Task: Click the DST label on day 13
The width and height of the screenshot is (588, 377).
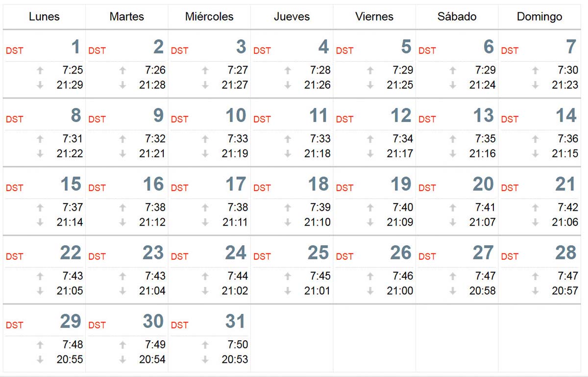Action: coord(427,119)
